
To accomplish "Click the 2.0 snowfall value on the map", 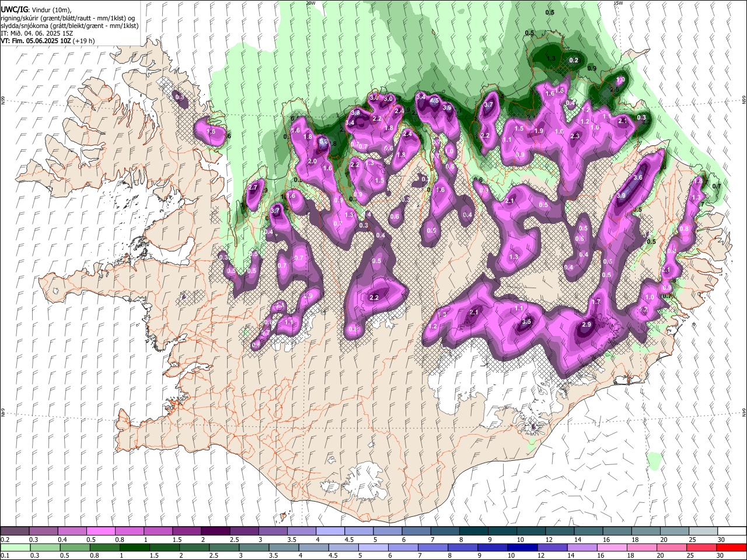I will pos(312,161).
